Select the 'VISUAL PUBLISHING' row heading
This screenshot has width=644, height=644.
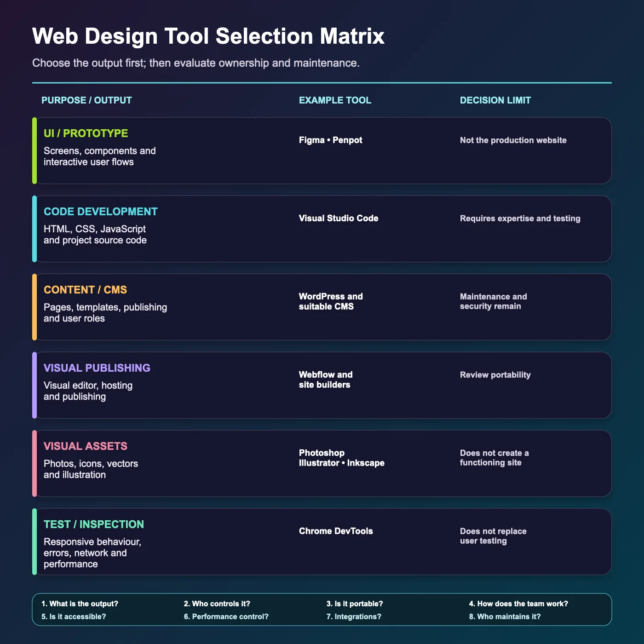pos(97,368)
